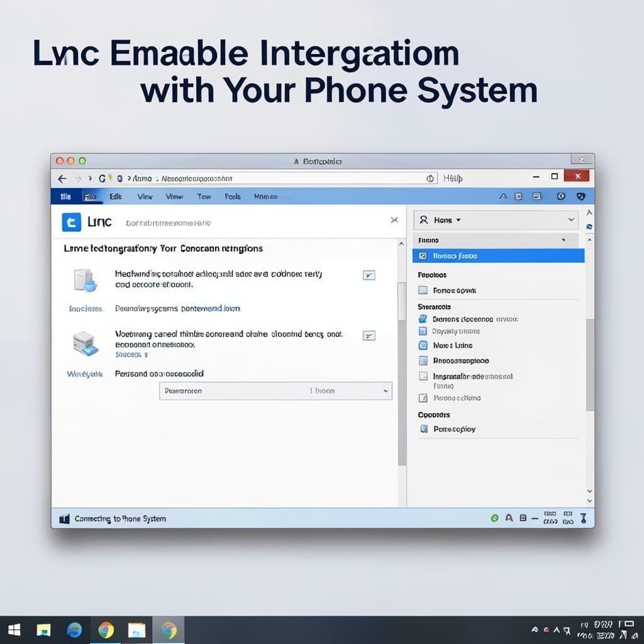Toggle the 'Dionons dooonnoo' checkbox
644x644 pixels.
(x=423, y=319)
